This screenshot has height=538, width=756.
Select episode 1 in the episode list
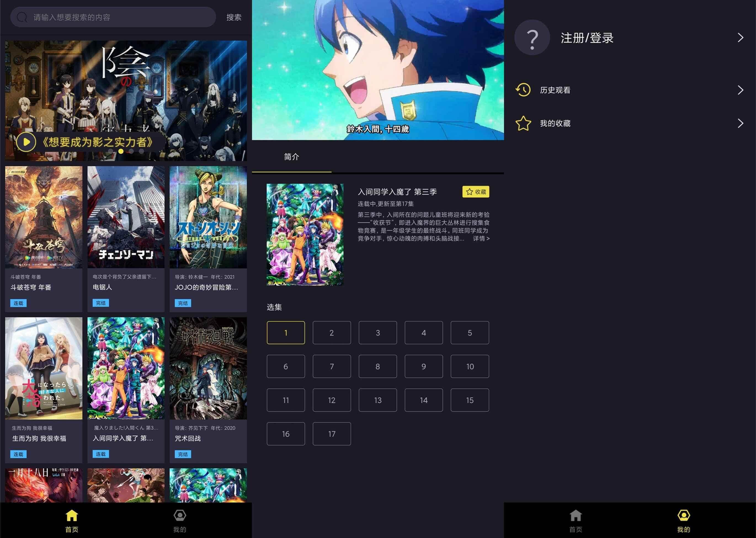pyautogui.click(x=286, y=333)
